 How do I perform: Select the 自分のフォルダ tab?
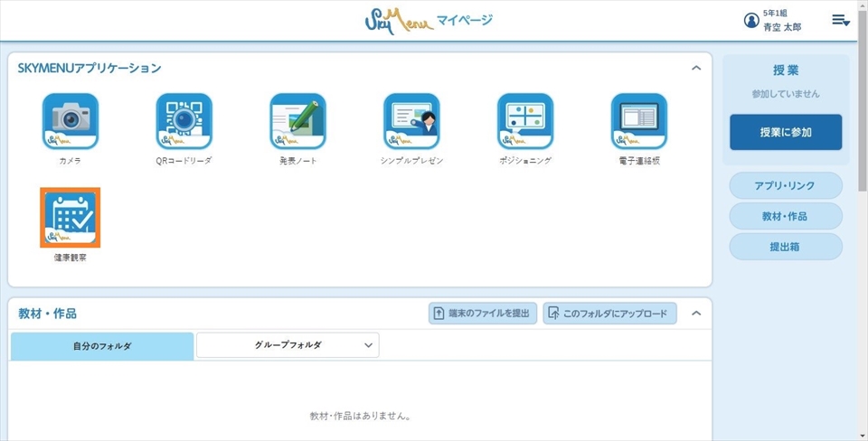[102, 346]
